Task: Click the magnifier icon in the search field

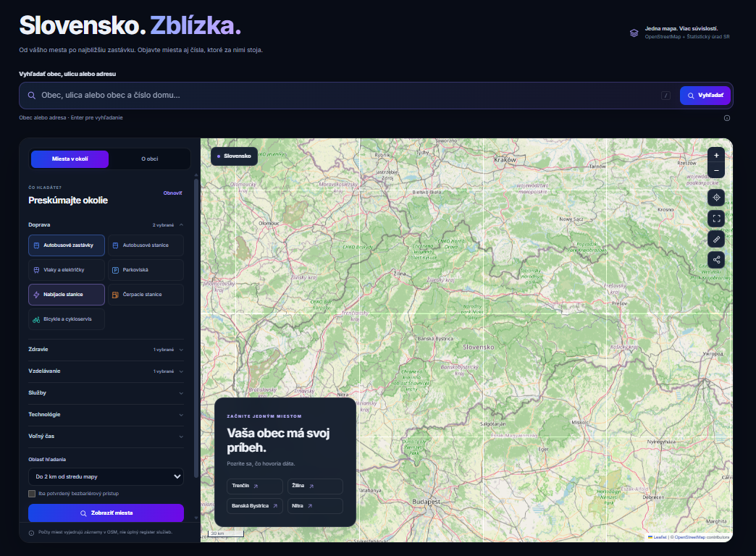Action: [x=31, y=96]
